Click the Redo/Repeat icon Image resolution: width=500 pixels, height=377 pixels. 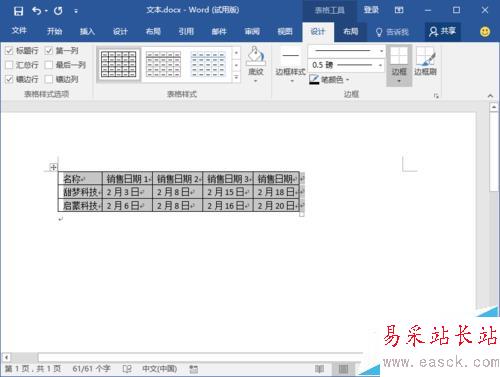click(58, 11)
